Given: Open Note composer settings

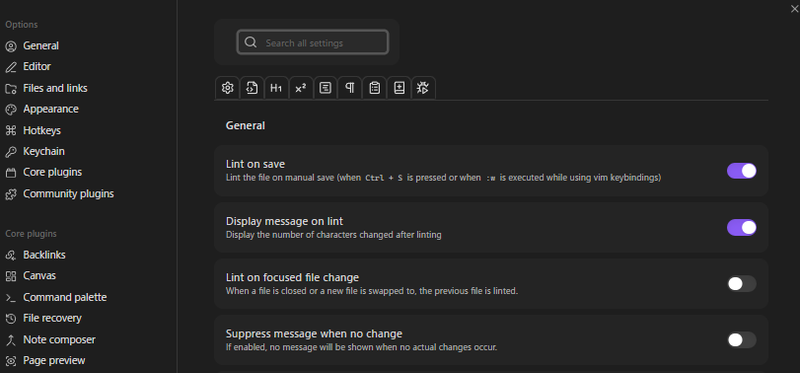Looking at the screenshot, I should point(59,339).
